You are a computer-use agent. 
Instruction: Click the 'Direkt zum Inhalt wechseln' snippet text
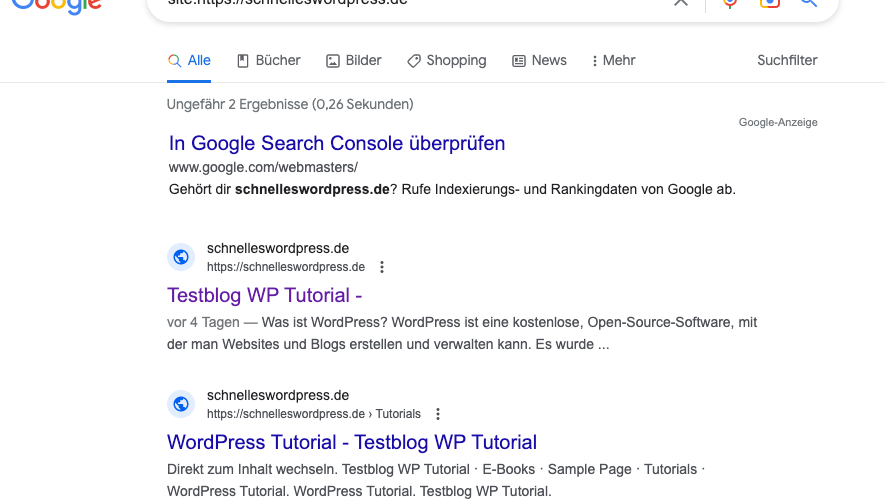[x=252, y=470]
